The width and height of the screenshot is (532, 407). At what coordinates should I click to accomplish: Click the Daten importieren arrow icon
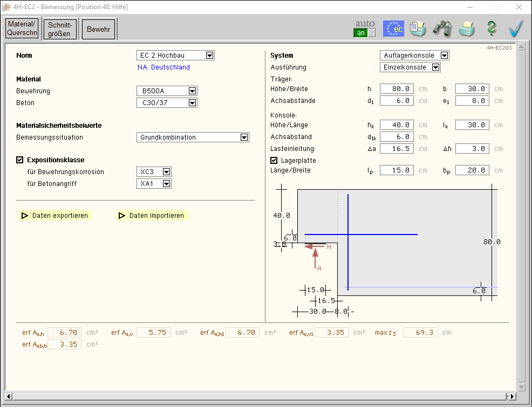[122, 216]
